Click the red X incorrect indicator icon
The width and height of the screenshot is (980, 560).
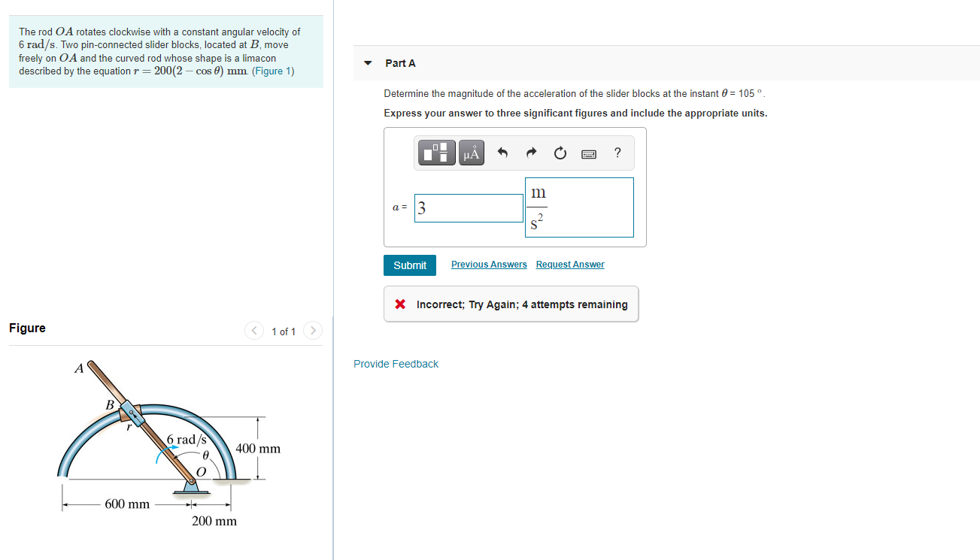click(x=399, y=304)
